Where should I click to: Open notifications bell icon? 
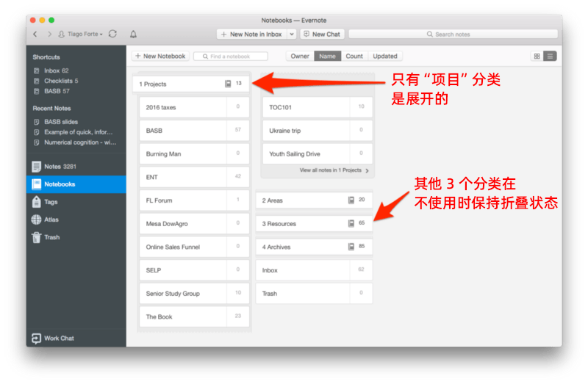(x=133, y=34)
